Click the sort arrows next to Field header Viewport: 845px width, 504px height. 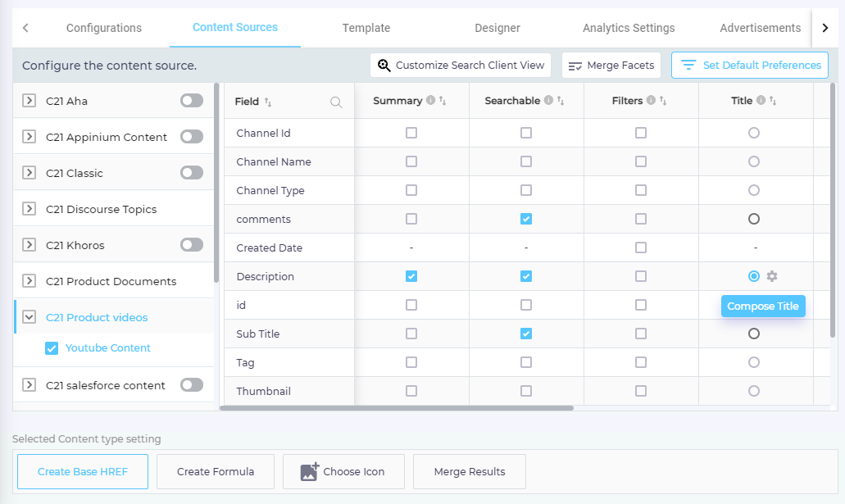pyautogui.click(x=268, y=102)
